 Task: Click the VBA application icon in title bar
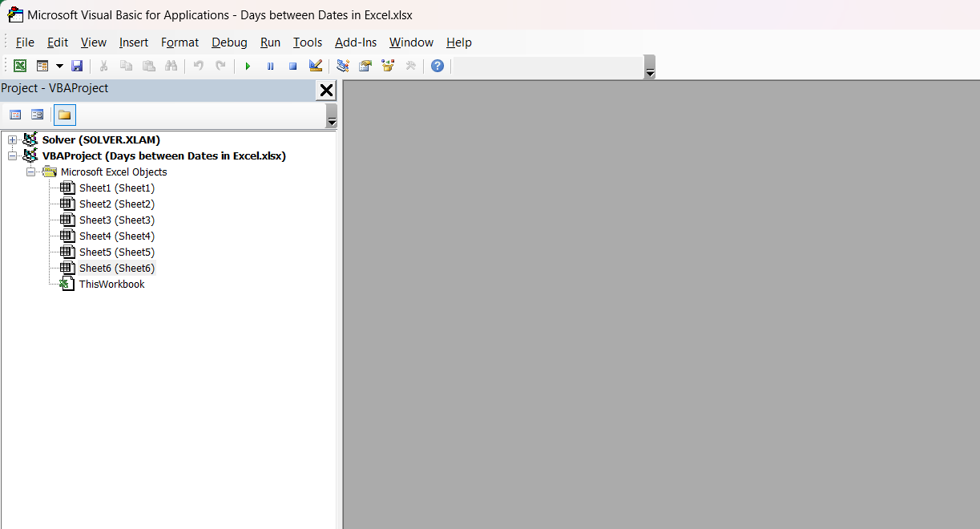[15, 14]
